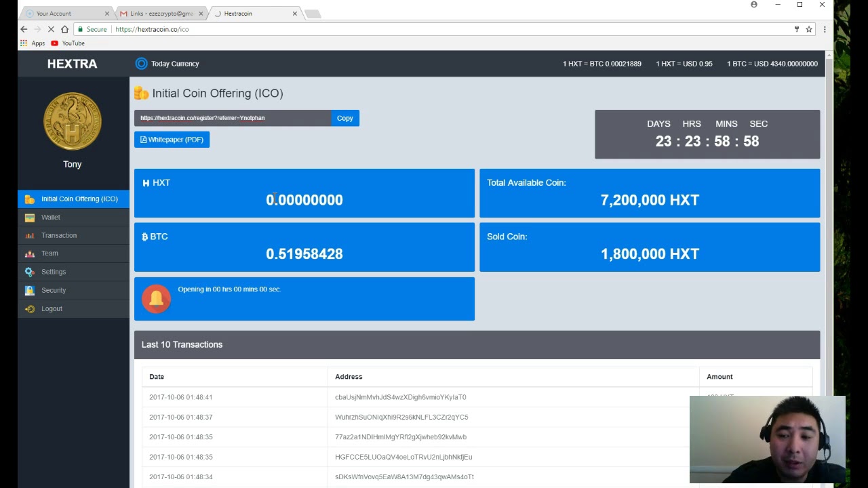This screenshot has height=488, width=868.
Task: Select address cbaUsjNmMvhJdS4wzXDigh6vmioYKyIaT0
Action: (401, 397)
